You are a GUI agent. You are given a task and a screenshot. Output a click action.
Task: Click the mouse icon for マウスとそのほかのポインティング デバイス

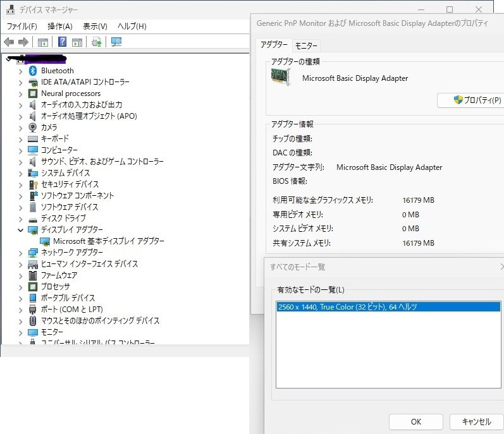(33, 321)
